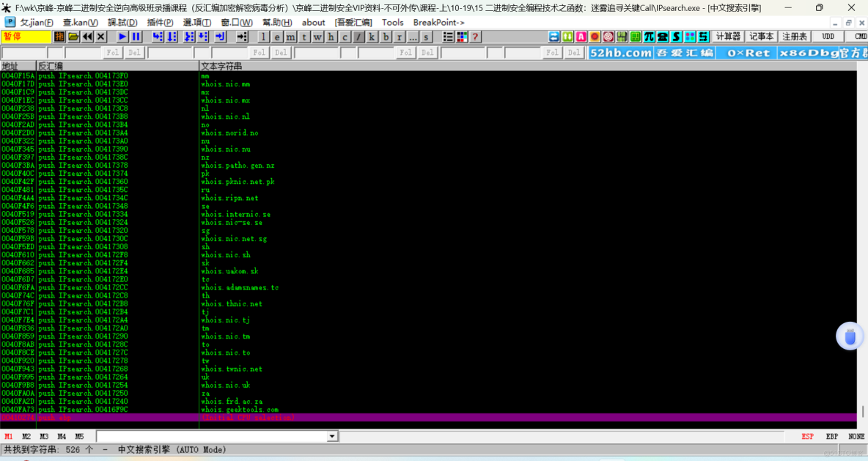Screen dimensions: 868x461
Task: Click the red question mark help icon
Action: click(475, 37)
